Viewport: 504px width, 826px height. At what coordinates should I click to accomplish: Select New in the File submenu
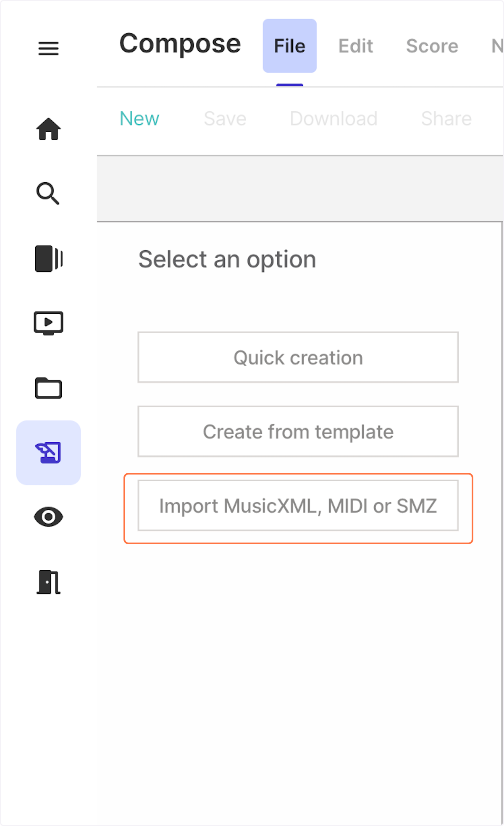(139, 119)
